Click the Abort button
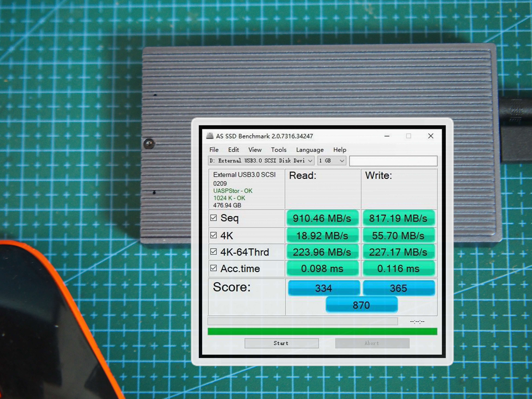The height and width of the screenshot is (399, 532). 372,343
